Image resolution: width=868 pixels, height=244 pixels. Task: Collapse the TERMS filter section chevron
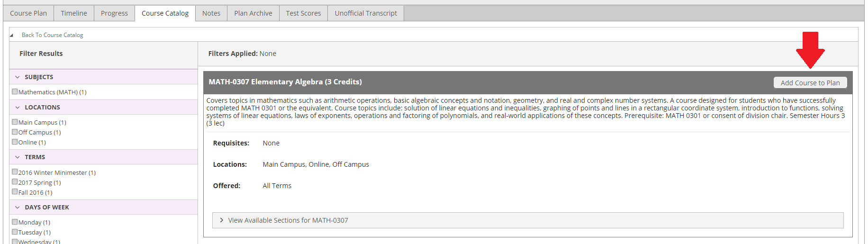pyautogui.click(x=18, y=157)
